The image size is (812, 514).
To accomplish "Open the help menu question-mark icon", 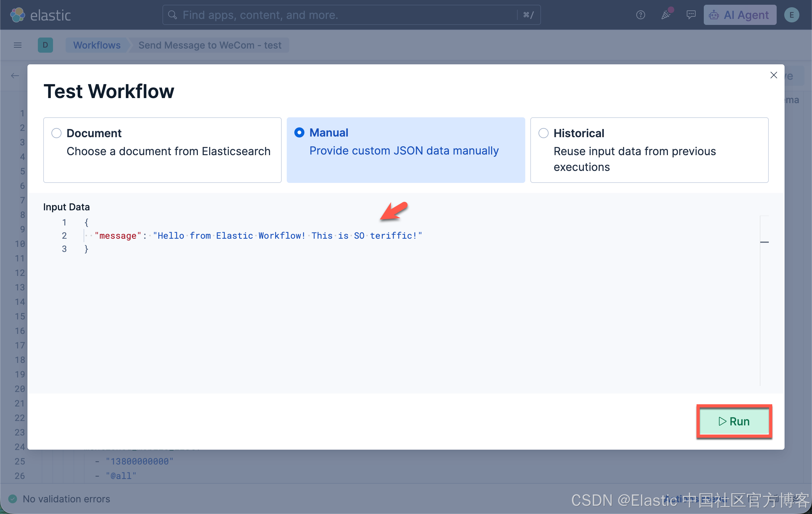I will click(640, 15).
